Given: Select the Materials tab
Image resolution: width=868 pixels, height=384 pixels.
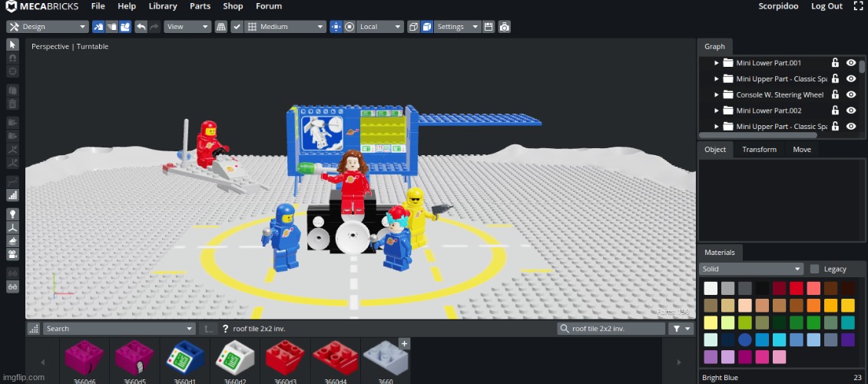Looking at the screenshot, I should click(720, 253).
